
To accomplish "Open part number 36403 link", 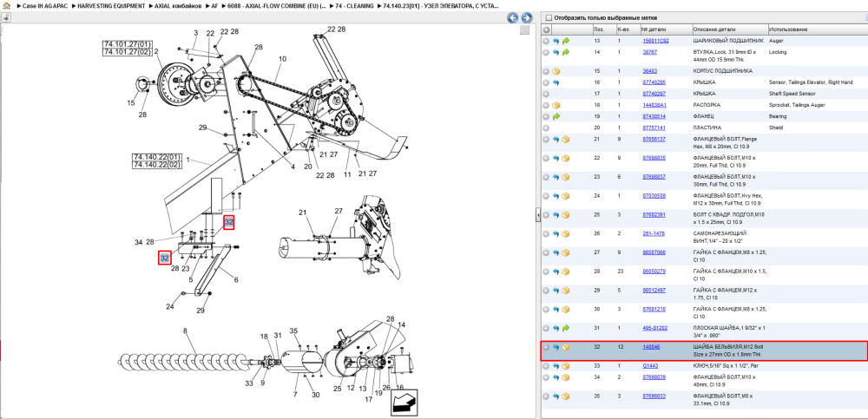I will coord(649,71).
